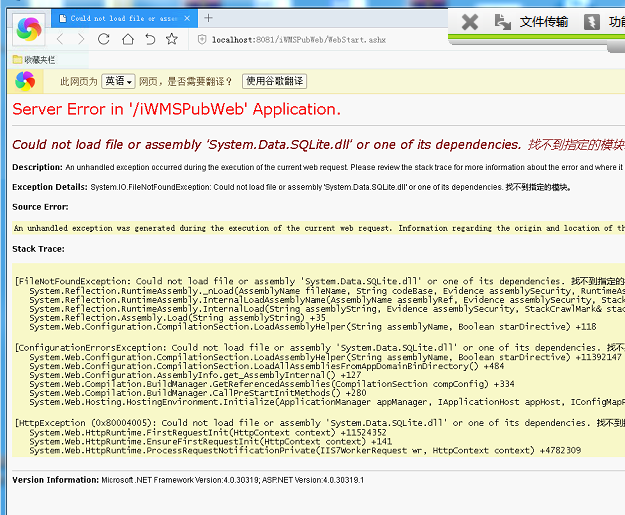Bookmark page with the star icon
The height and width of the screenshot is (515, 625).
click(172, 39)
